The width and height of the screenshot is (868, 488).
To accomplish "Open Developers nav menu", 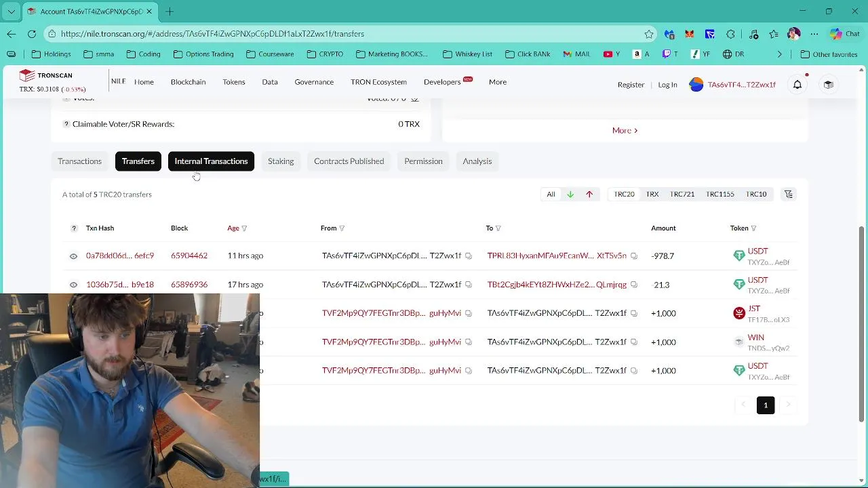I will [442, 82].
